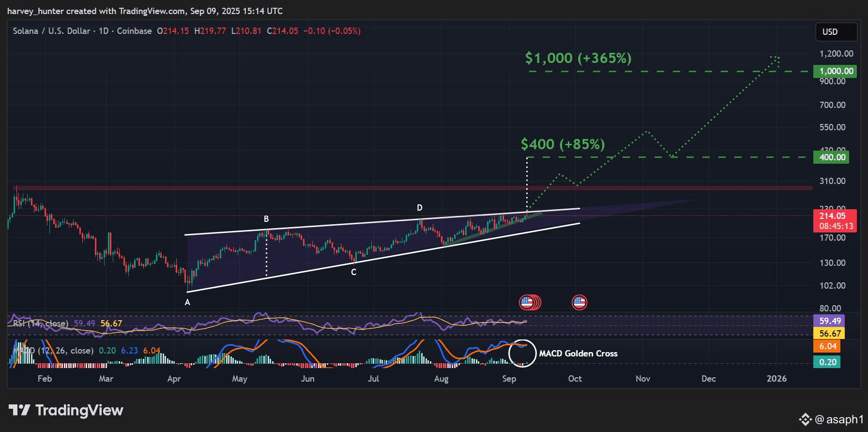
Task: Click RSI legend value 59.49 beside indicator name
Action: click(x=85, y=324)
